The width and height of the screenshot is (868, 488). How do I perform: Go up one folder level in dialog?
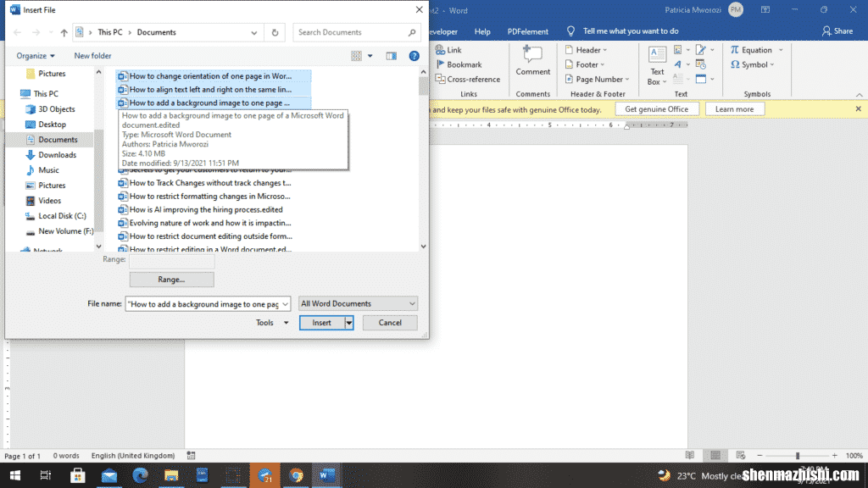64,33
